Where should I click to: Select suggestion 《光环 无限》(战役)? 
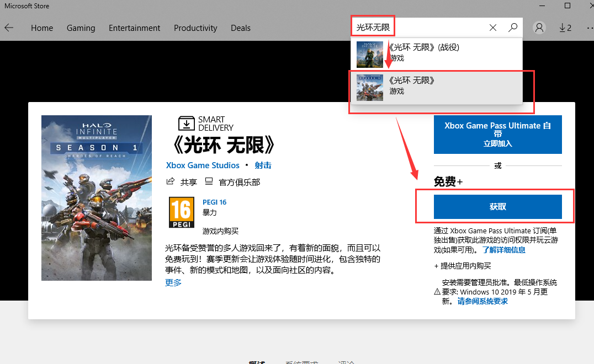[x=437, y=53]
